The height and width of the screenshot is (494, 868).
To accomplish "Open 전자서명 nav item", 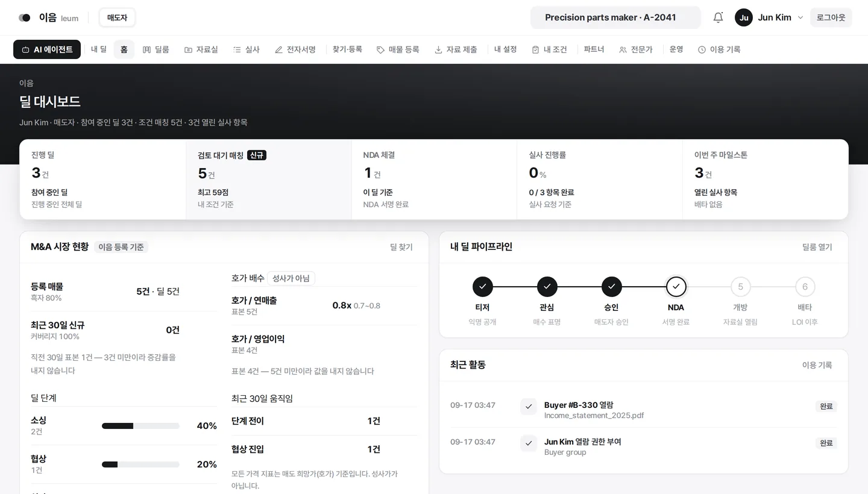I will click(x=295, y=49).
